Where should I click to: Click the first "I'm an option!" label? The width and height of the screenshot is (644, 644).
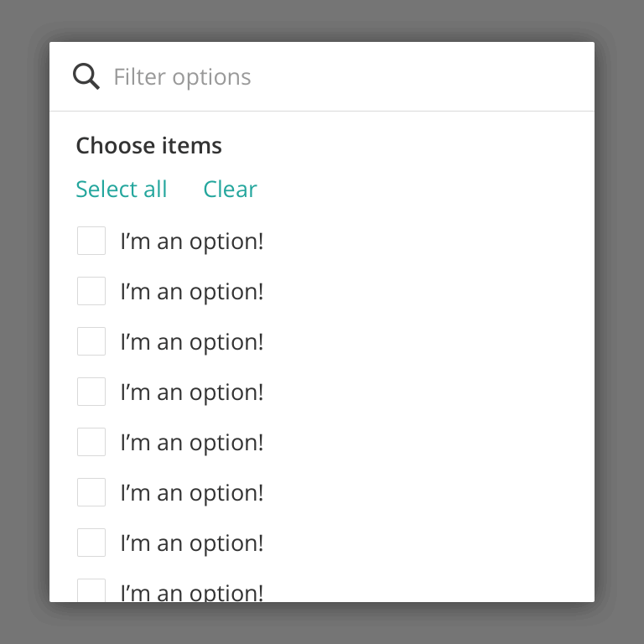point(192,241)
